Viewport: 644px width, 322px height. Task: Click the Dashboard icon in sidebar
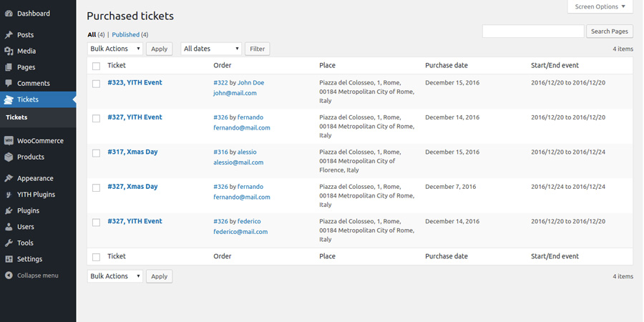[x=9, y=14]
